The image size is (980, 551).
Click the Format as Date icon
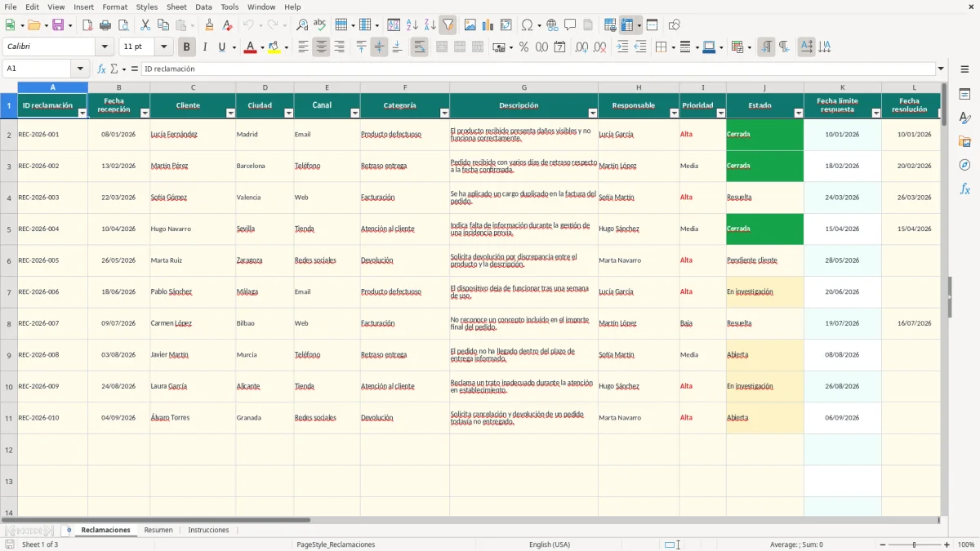point(559,47)
